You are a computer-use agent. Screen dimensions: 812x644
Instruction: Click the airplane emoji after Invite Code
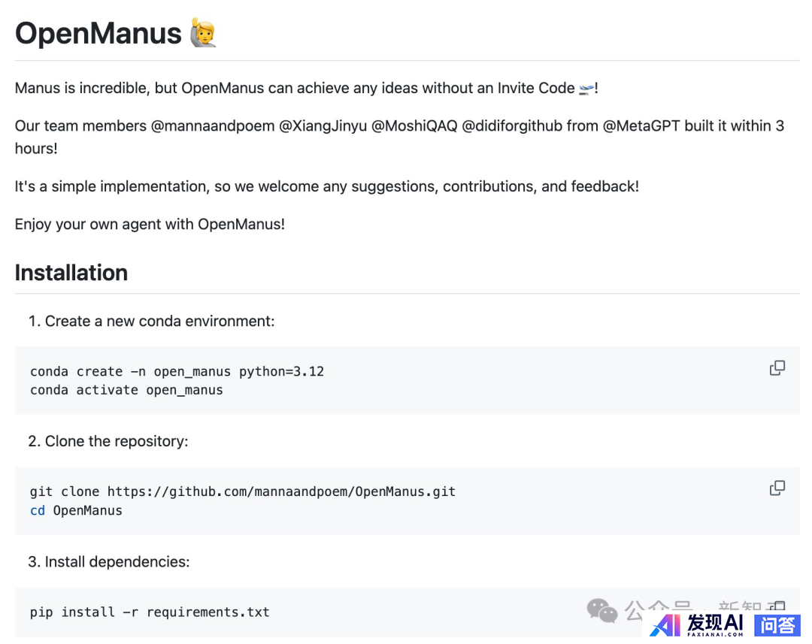(586, 89)
